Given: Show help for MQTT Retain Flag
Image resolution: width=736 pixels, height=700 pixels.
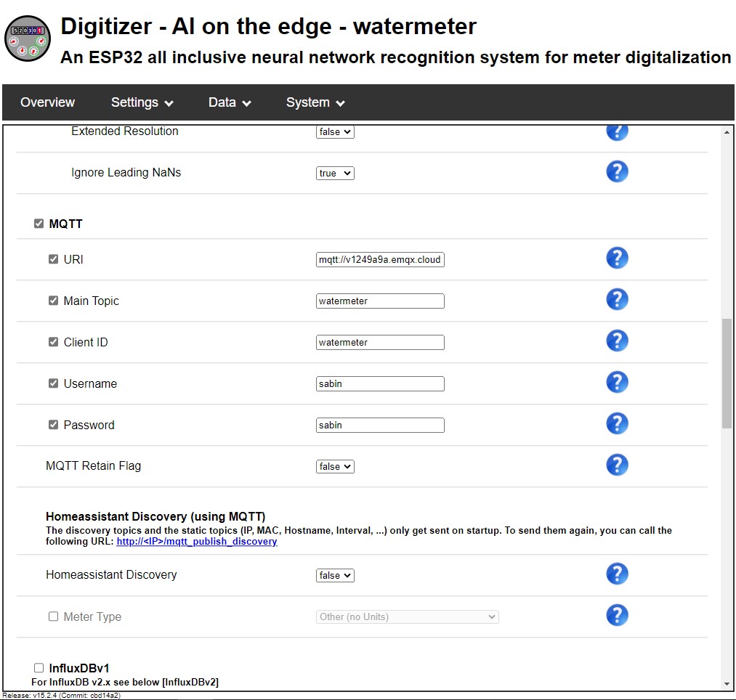Looking at the screenshot, I should [617, 465].
